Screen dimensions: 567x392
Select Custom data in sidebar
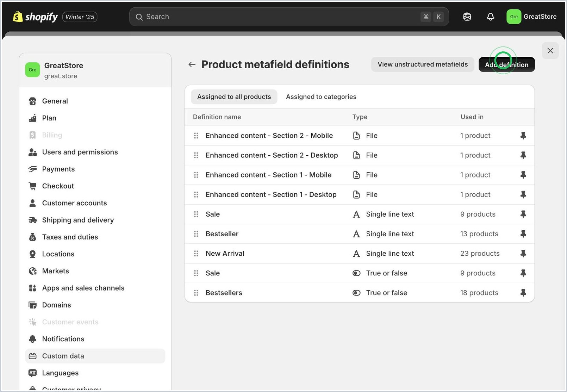point(95,356)
